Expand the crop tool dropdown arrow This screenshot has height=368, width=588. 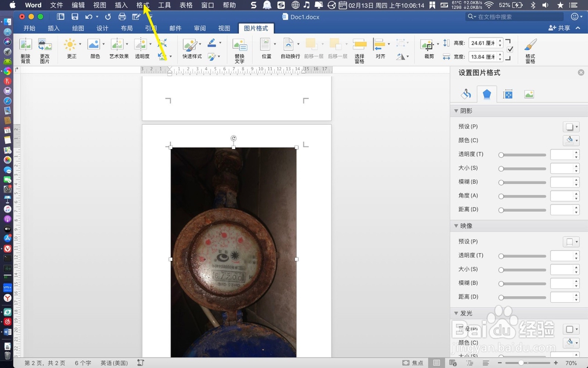point(438,44)
